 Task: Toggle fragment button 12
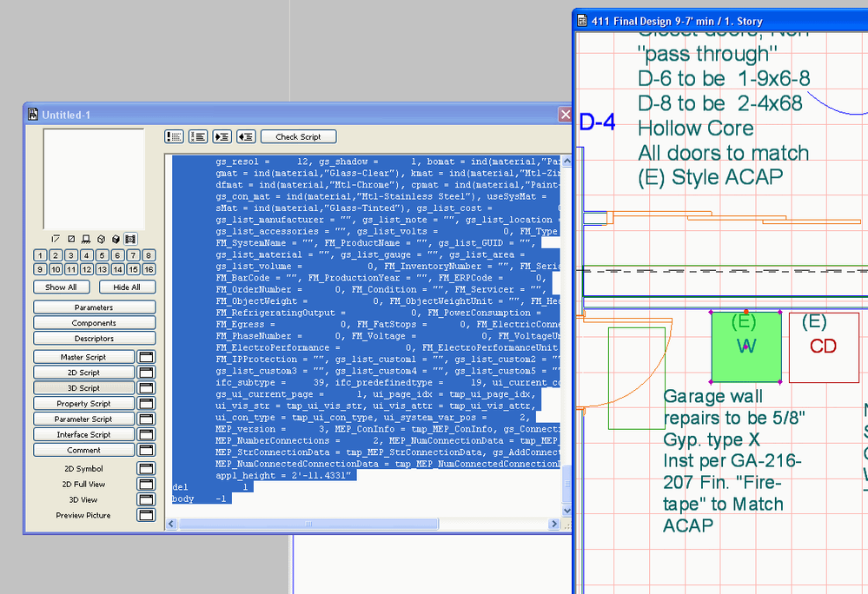(x=86, y=270)
